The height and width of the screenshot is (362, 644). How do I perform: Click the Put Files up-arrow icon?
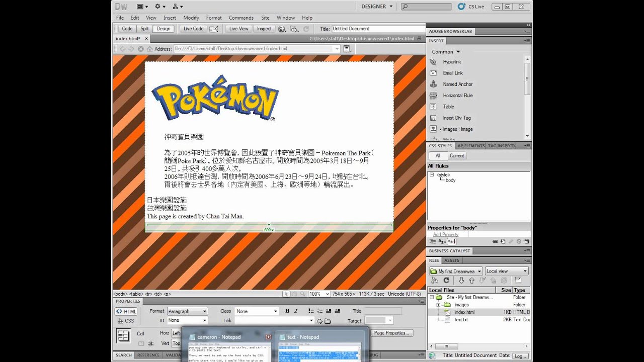coord(471,281)
